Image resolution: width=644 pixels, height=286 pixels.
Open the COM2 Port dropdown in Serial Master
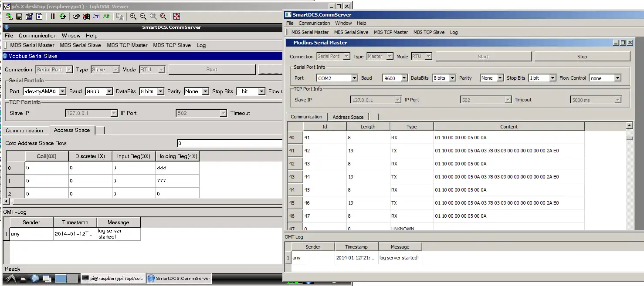pos(354,78)
